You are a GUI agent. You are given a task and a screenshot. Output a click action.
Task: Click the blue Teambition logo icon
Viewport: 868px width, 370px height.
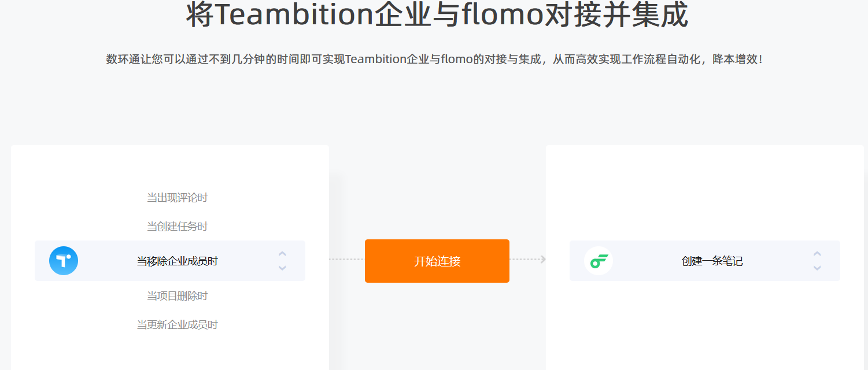(64, 261)
